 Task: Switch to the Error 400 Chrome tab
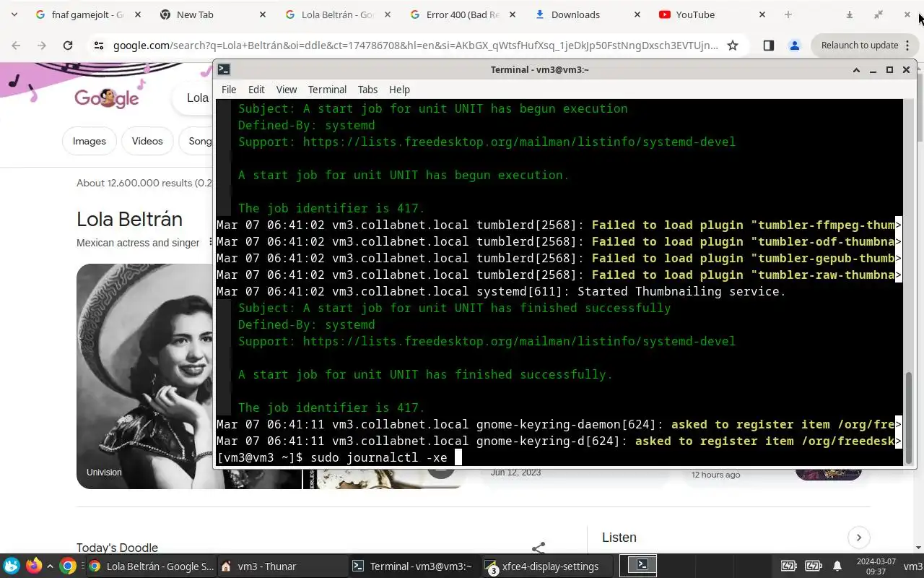(x=463, y=14)
